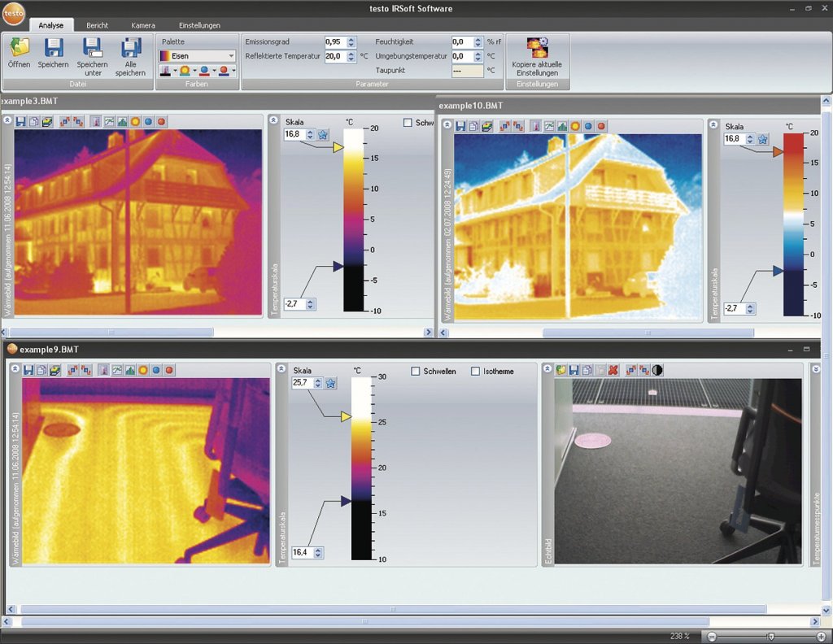
Task: Click the star auto-scale icon in example3.BMT Skala
Action: (323, 134)
